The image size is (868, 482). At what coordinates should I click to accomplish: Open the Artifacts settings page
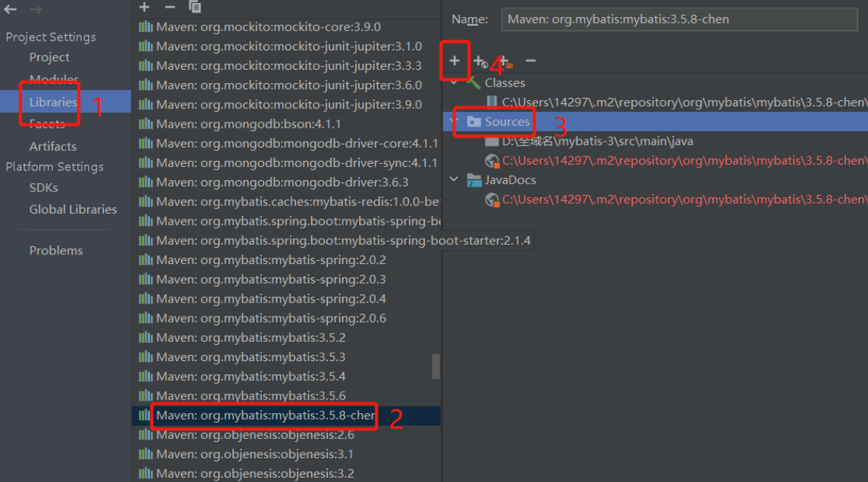[53, 146]
